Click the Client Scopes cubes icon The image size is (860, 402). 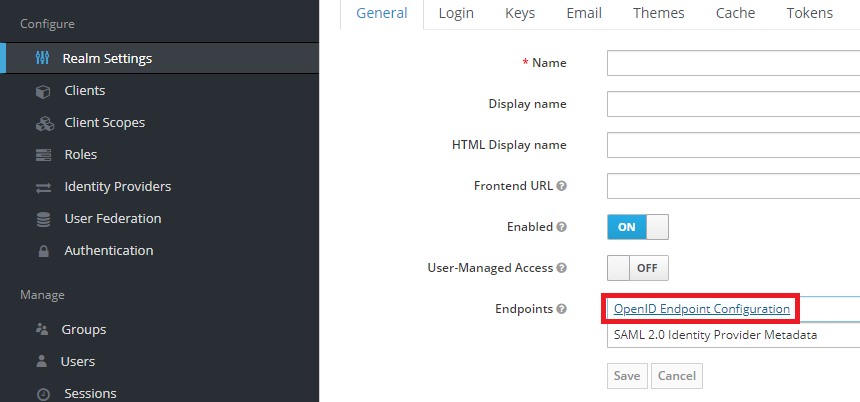click(x=44, y=123)
